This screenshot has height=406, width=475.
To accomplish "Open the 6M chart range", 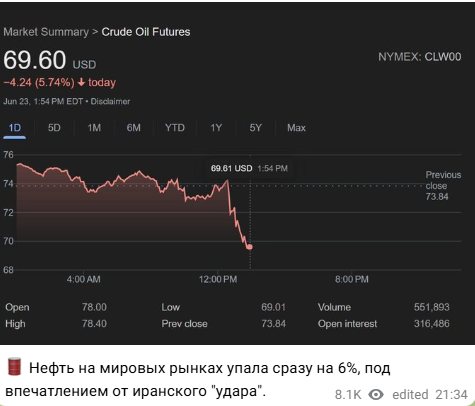I will coord(134,128).
